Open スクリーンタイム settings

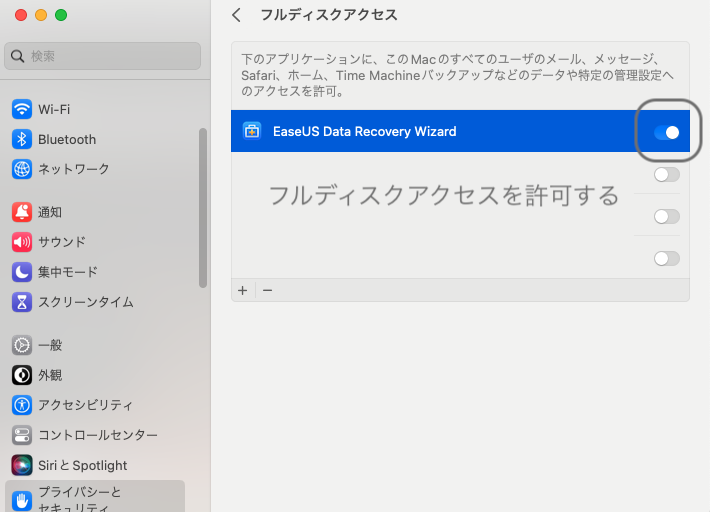point(86,302)
